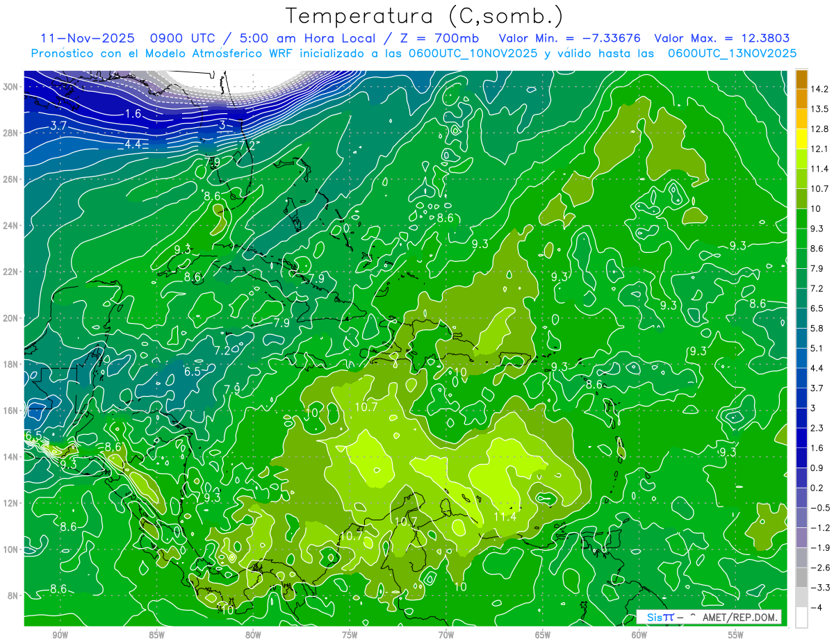Click the '-1.9' colorbar value
This screenshot has height=644, width=834.
click(x=821, y=547)
